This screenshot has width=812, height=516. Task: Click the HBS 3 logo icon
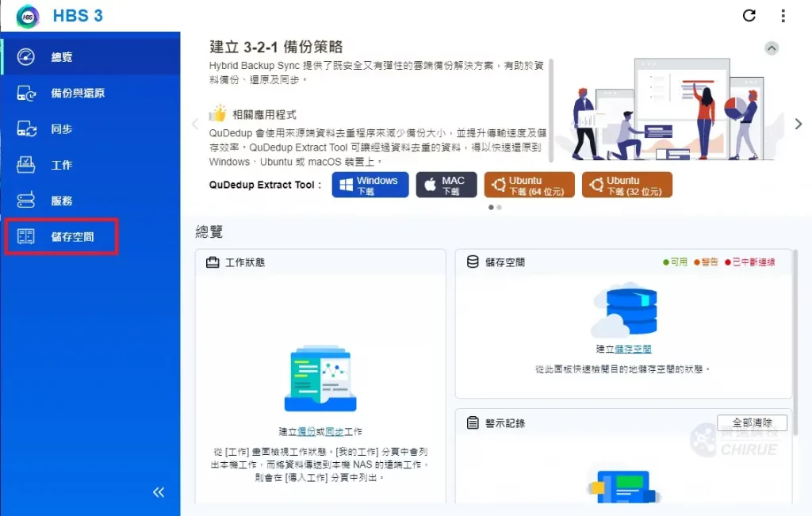28,17
